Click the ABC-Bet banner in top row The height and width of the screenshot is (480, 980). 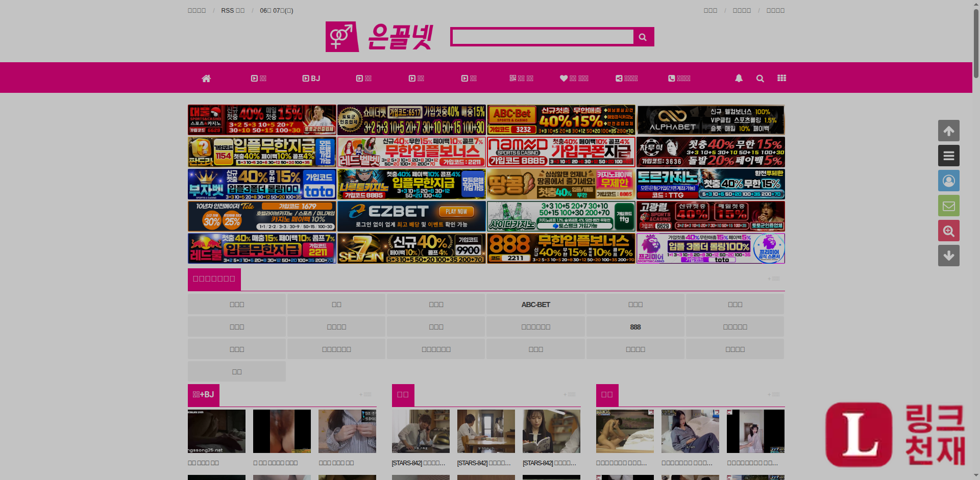[x=561, y=120]
